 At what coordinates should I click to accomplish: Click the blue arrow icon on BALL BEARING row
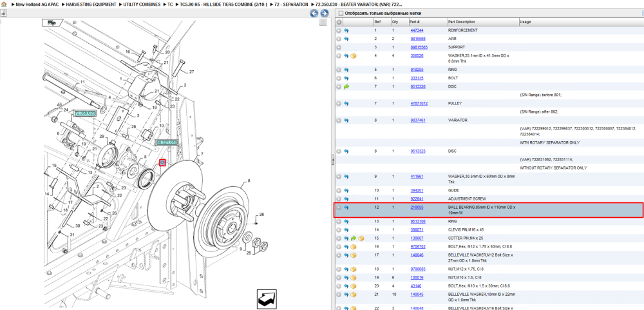[x=346, y=208]
